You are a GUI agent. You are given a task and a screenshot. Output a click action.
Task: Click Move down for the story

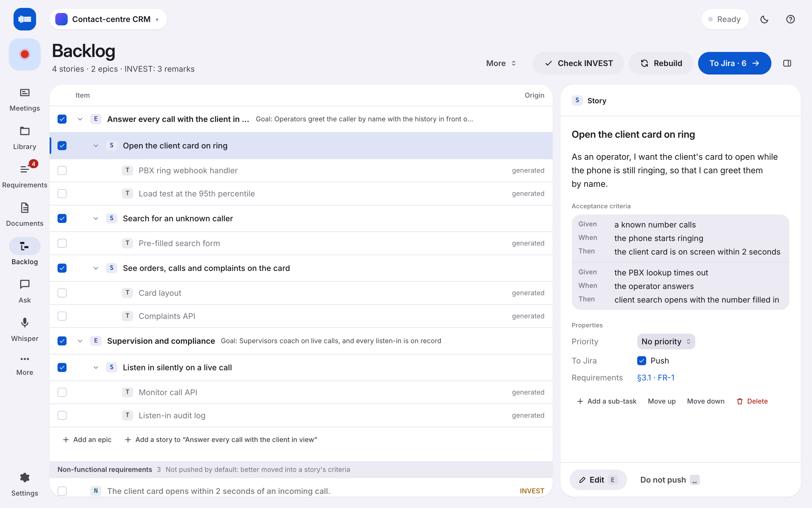click(x=706, y=401)
